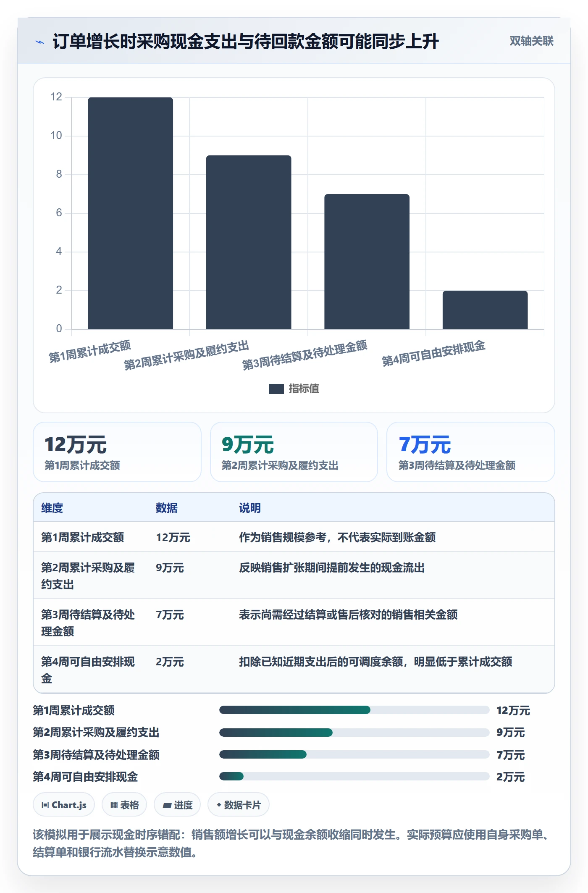588x893 pixels.
Task: Click table cell 12万元
Action: pyautogui.click(x=173, y=537)
